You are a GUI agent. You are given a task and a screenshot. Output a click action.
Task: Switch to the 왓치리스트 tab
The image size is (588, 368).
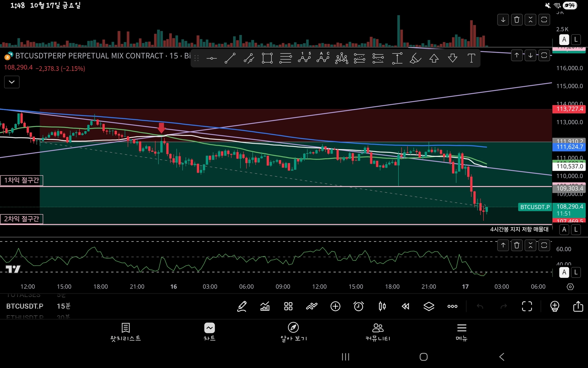point(126,332)
